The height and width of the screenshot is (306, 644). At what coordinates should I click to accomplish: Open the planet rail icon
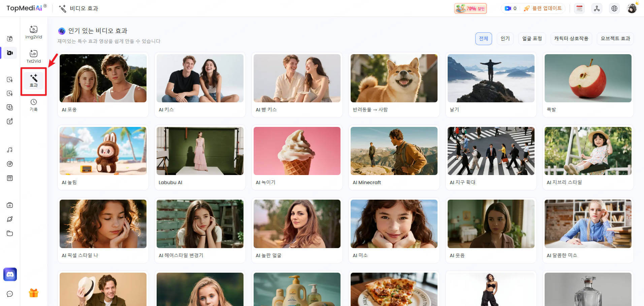(10, 219)
